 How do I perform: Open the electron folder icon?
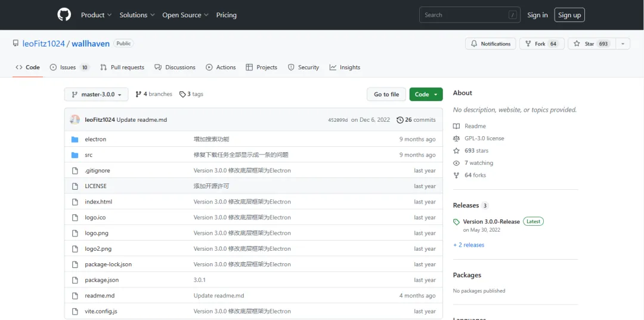[x=75, y=140]
